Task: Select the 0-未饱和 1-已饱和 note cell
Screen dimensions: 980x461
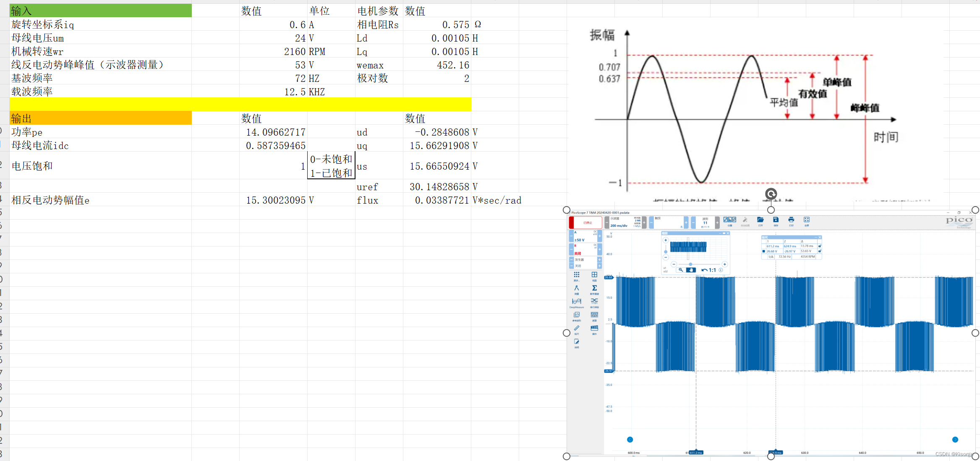Action: pos(331,165)
